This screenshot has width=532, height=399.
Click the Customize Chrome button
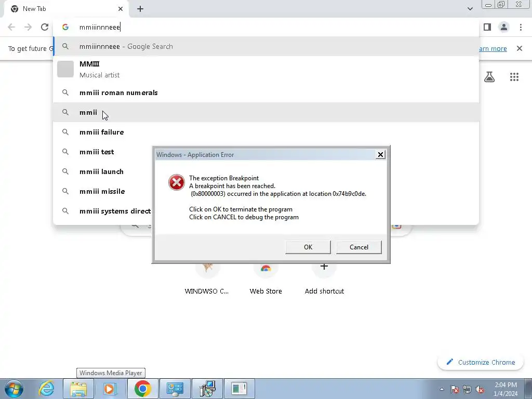481,362
